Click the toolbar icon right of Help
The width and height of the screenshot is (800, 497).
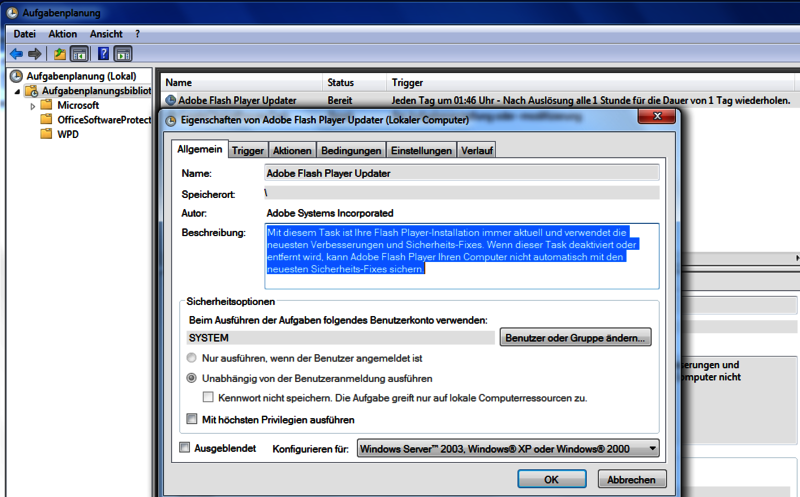point(123,54)
